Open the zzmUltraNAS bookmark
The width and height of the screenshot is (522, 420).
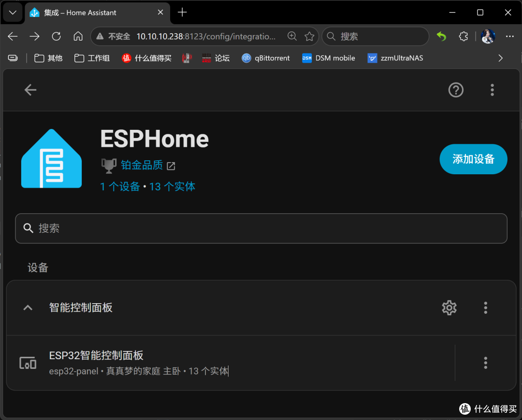(x=395, y=58)
